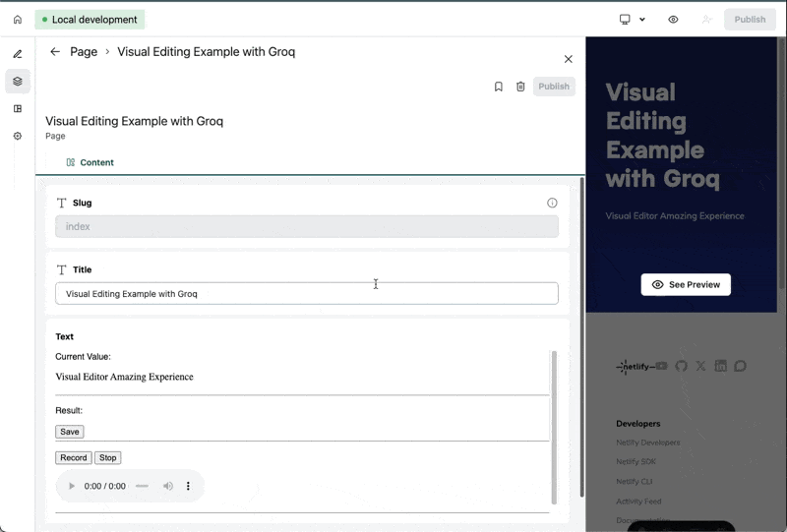Viewport: 787px width, 532px height.
Task: Toggle preview mode with the eye icon
Action: [673, 20]
